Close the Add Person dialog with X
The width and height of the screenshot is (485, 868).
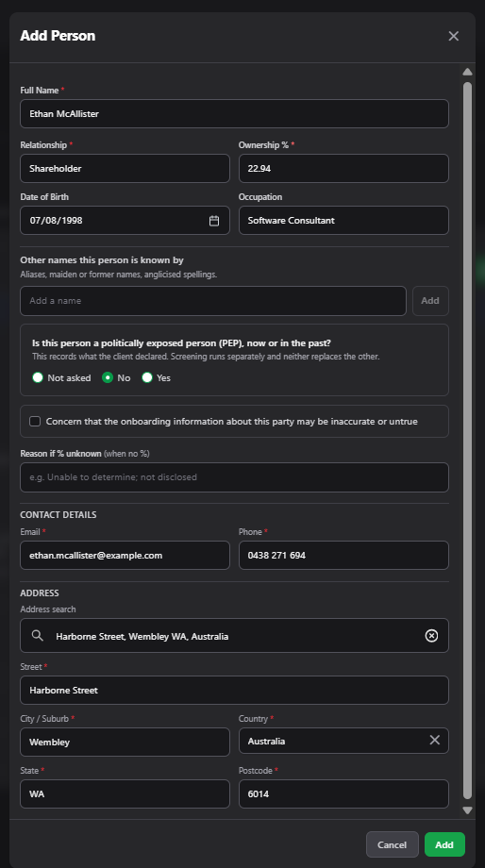pos(454,36)
